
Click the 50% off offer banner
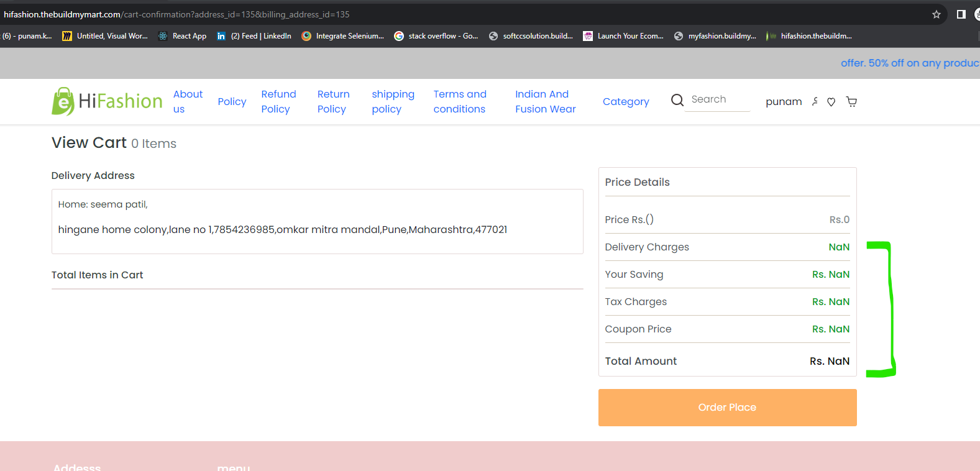tap(910, 63)
